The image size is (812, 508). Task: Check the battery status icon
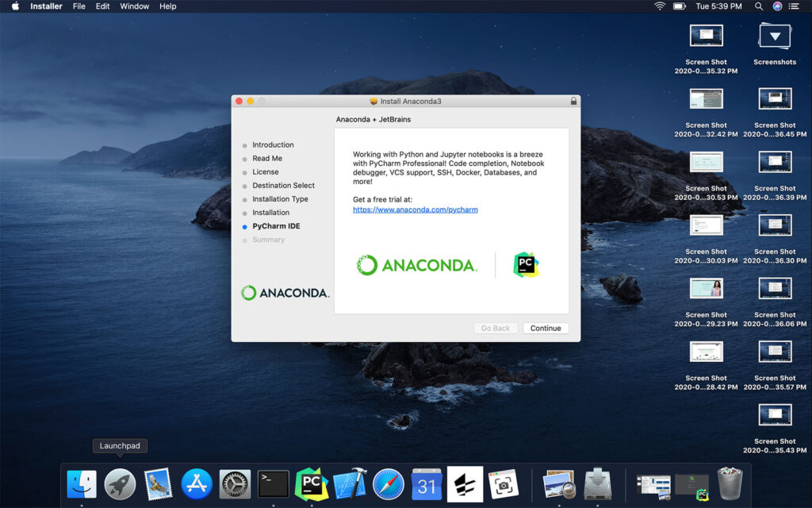pos(680,6)
